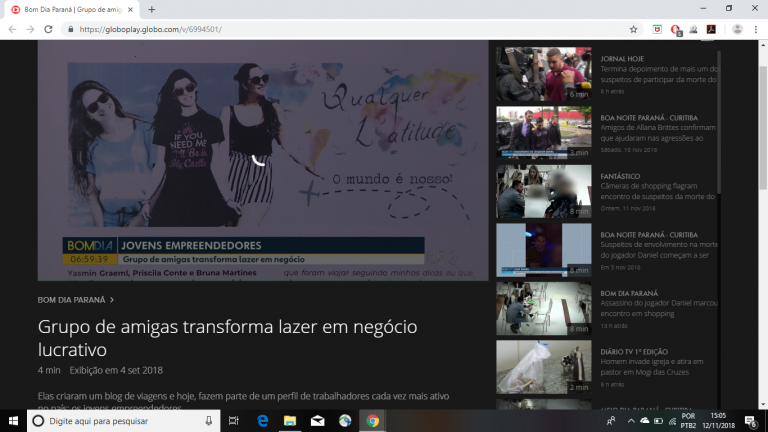
Task: Check the battery status icon
Action: pos(658,421)
